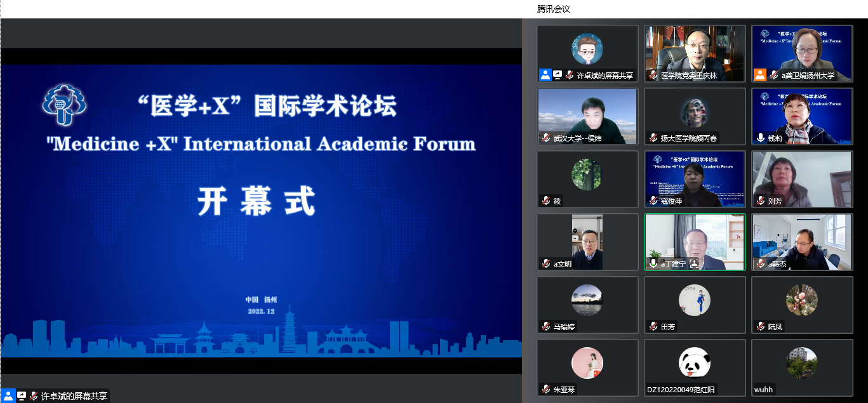Click the face-focus icon beside a丁建宁's name
The image size is (868, 403).
coord(694,263)
